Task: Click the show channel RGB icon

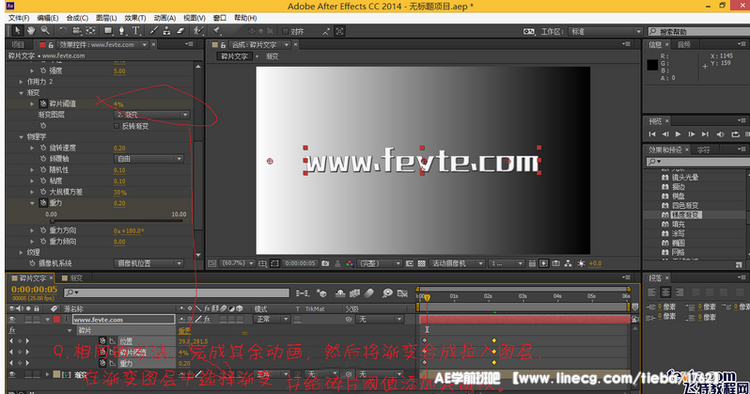Action: click(350, 263)
